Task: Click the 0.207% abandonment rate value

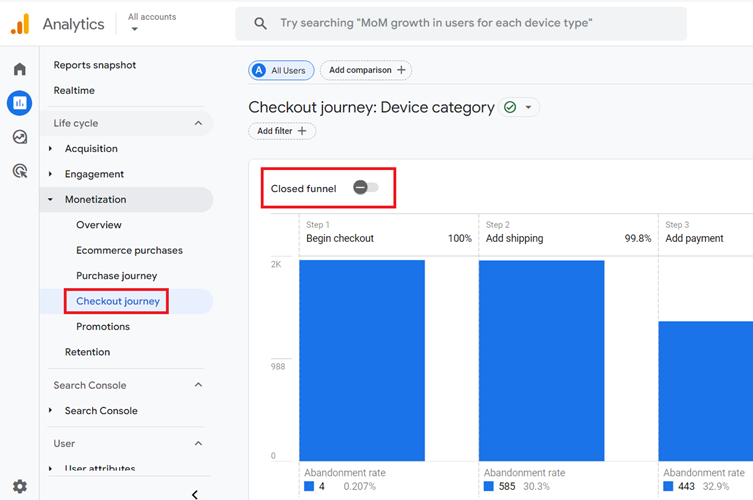Action: point(360,486)
